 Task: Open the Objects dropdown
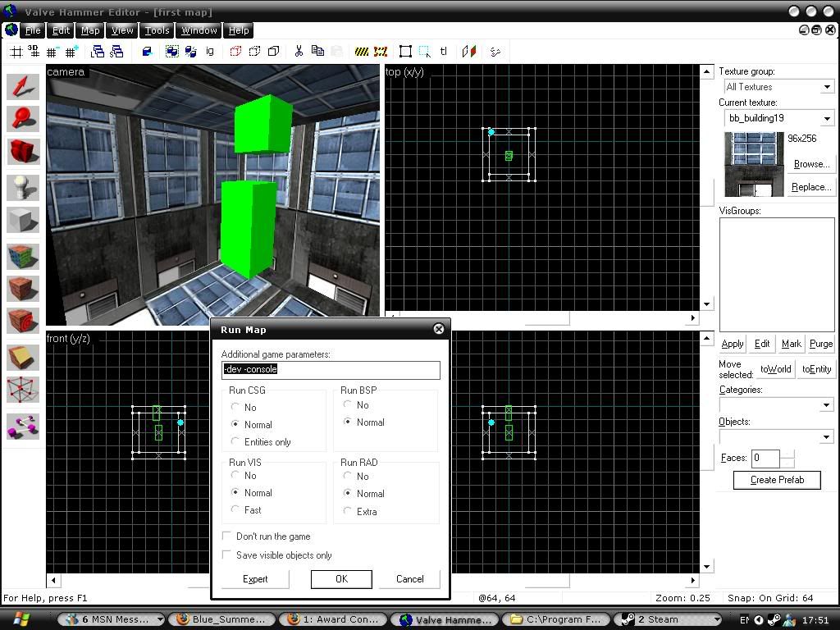pyautogui.click(x=827, y=437)
